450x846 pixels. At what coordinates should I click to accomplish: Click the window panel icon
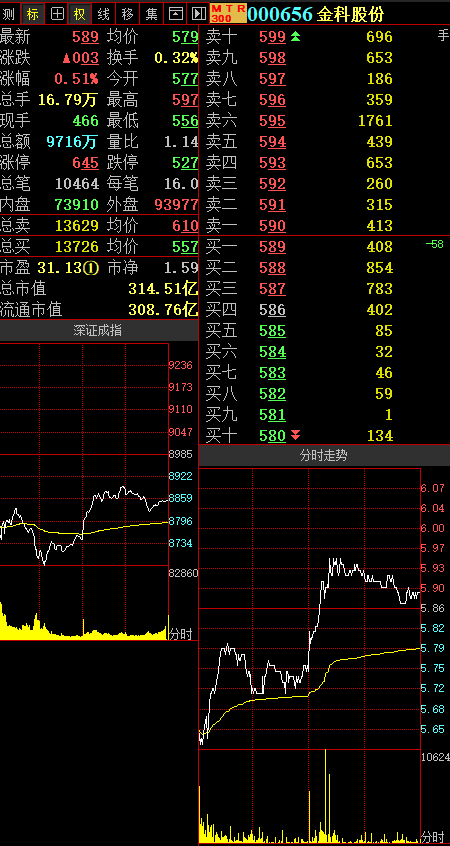175,13
